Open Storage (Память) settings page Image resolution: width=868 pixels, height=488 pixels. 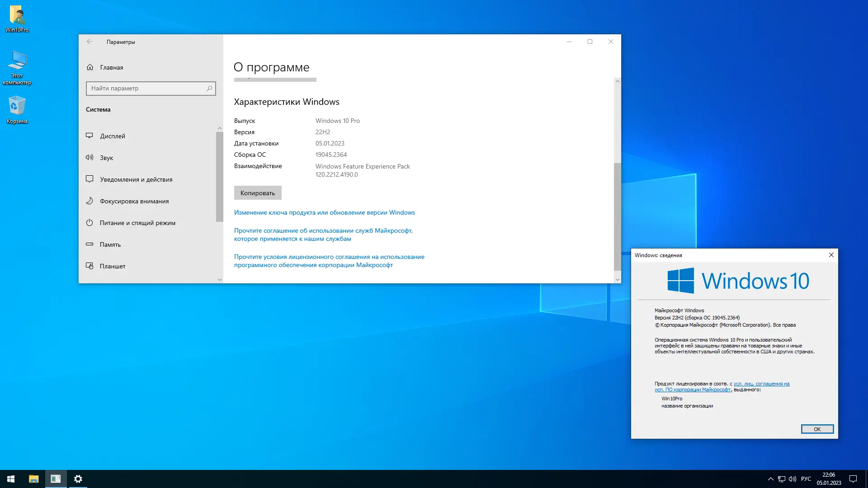click(110, 244)
